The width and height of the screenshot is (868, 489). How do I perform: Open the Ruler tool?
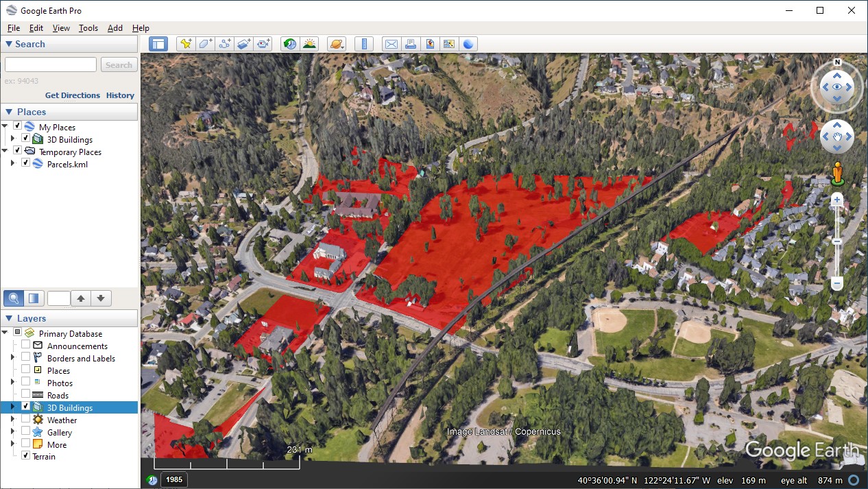[x=364, y=44]
